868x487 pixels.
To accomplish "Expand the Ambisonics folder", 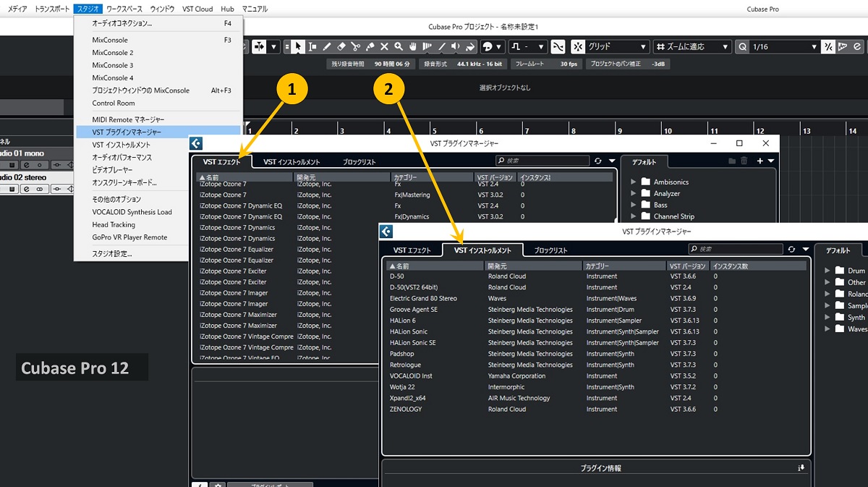I will pos(634,182).
